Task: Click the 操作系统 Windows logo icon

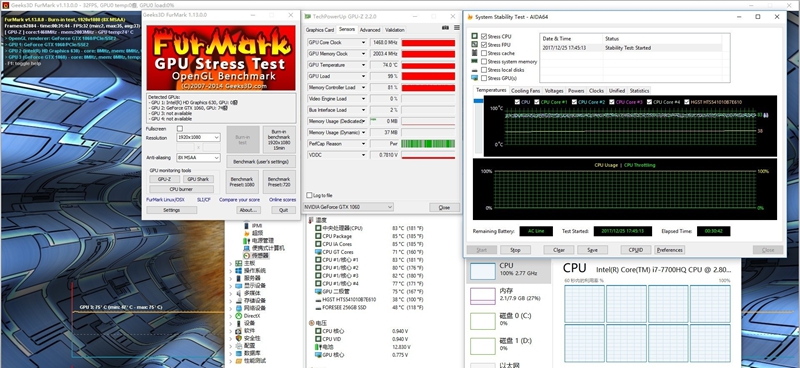Action: tap(239, 271)
